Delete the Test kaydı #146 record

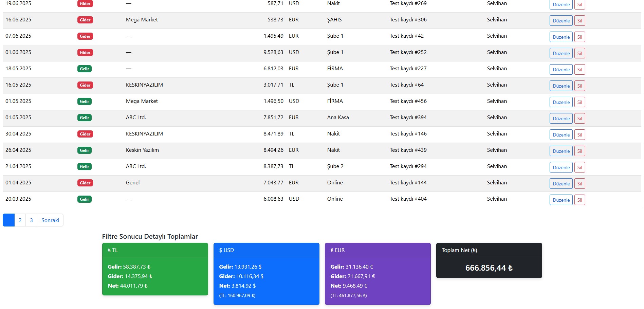pyautogui.click(x=579, y=135)
